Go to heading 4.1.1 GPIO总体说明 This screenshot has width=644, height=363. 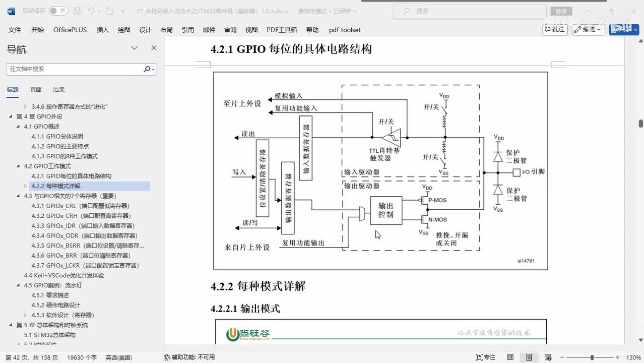(x=57, y=137)
